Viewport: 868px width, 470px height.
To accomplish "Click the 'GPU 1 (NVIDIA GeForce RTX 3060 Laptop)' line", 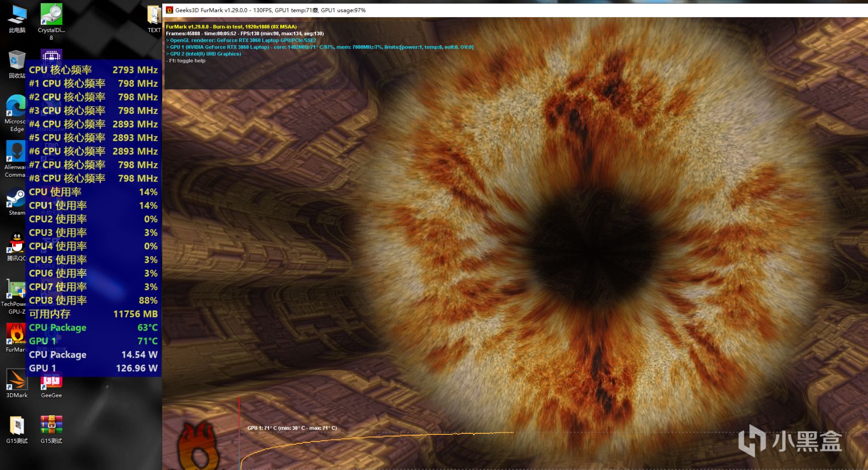I will point(319,47).
